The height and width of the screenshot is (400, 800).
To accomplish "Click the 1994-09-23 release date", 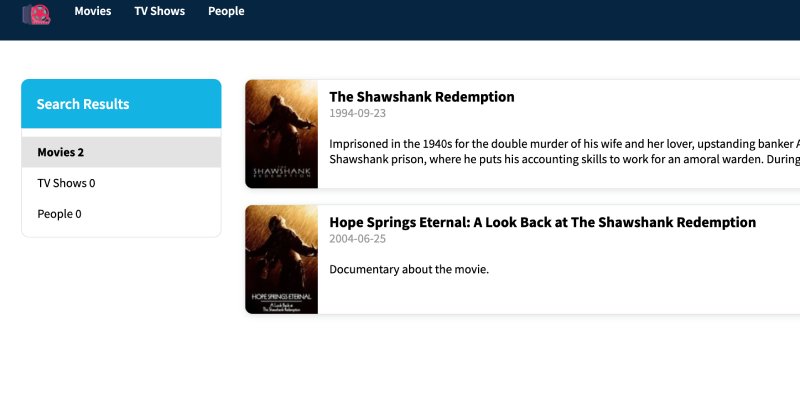I will tap(358, 113).
